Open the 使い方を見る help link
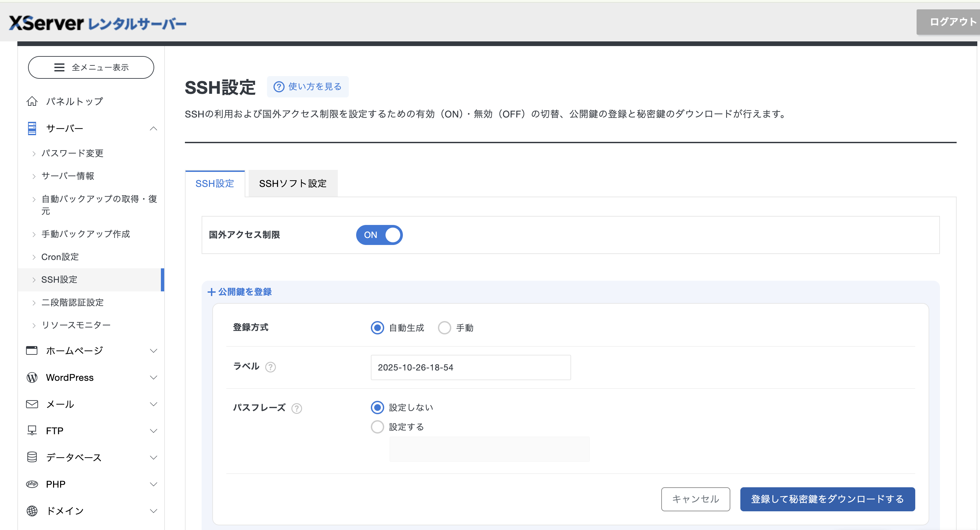The image size is (980, 530). tap(308, 86)
